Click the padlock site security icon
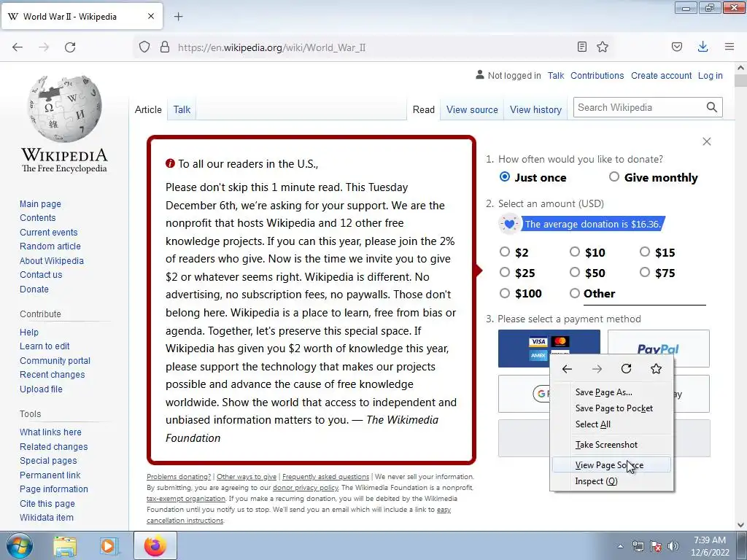747x560 pixels. pyautogui.click(x=165, y=47)
